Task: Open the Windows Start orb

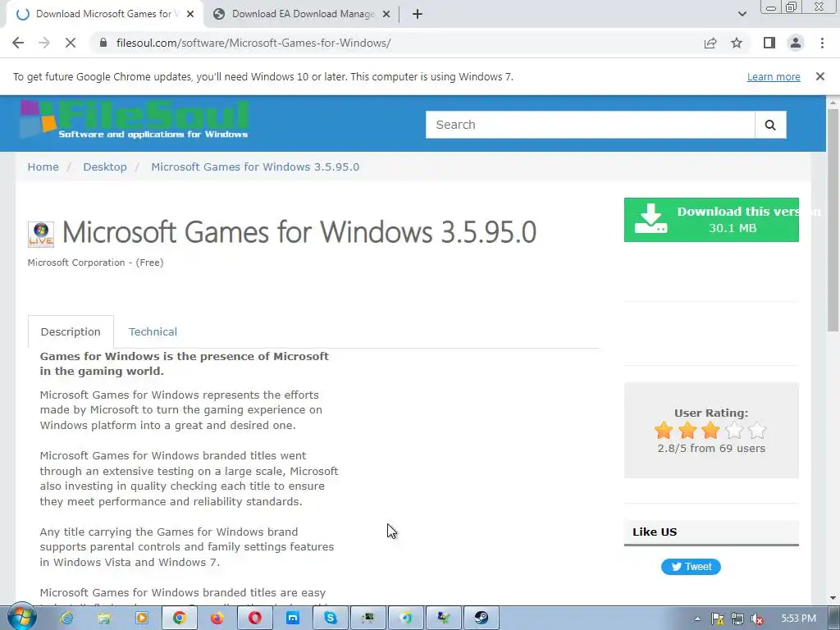Action: (21, 618)
